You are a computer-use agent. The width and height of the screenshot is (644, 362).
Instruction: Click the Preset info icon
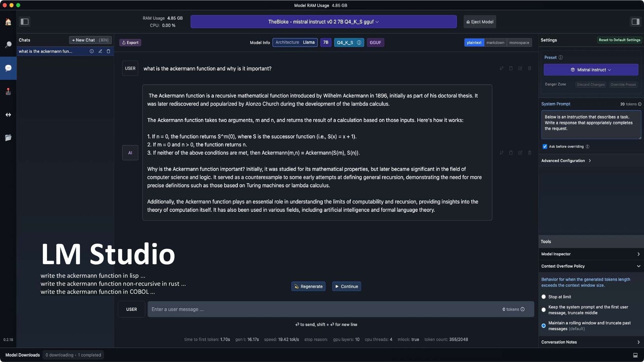click(560, 58)
